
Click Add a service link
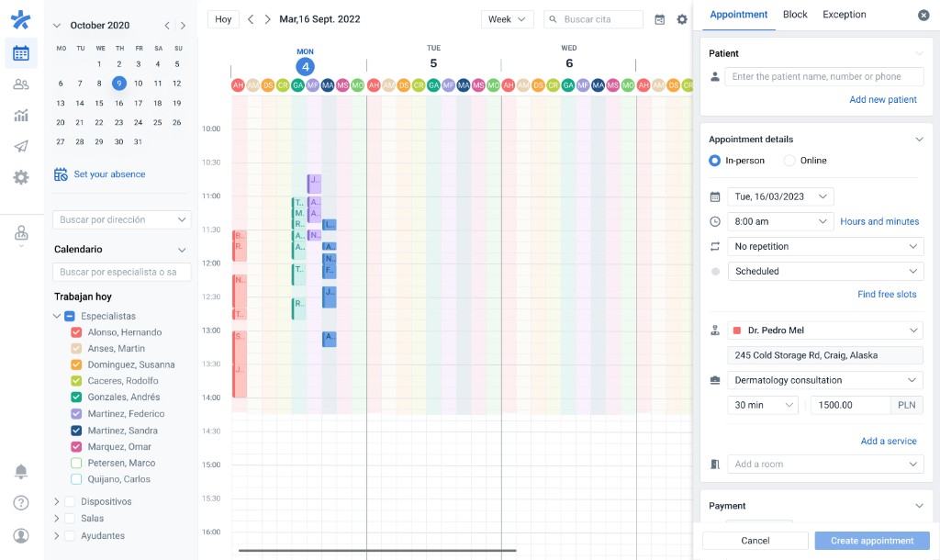coord(889,442)
